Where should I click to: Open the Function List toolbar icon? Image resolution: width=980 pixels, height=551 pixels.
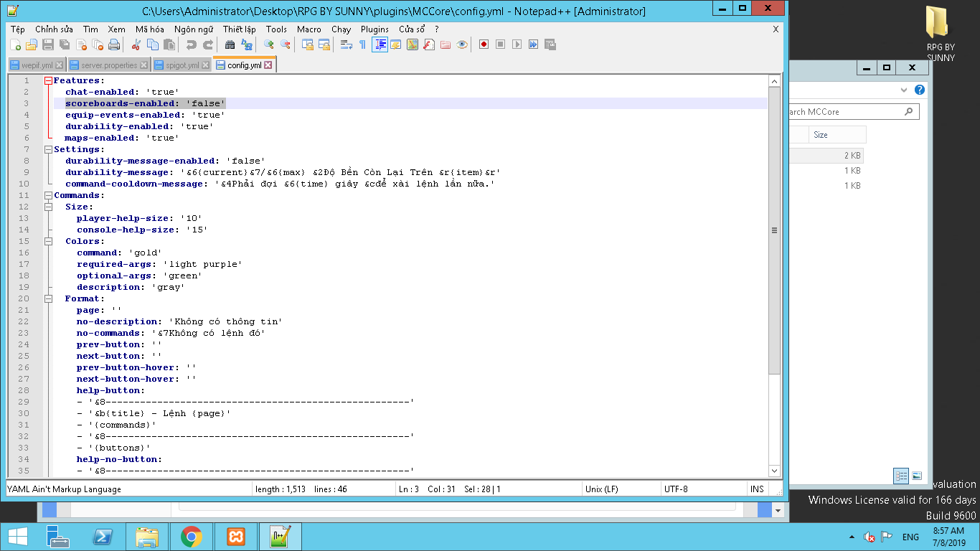pos(429,44)
